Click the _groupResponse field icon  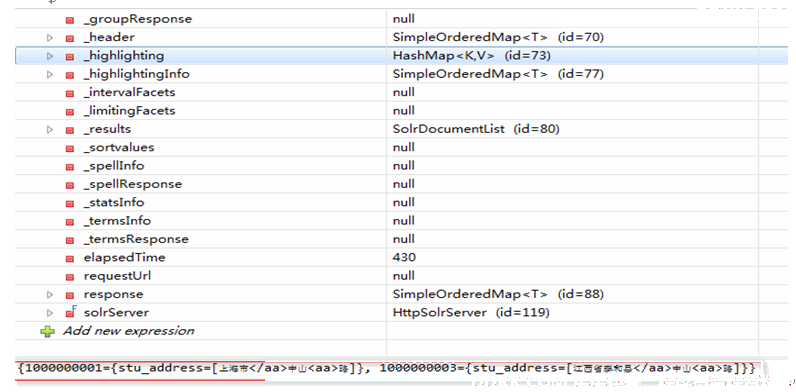(70, 20)
